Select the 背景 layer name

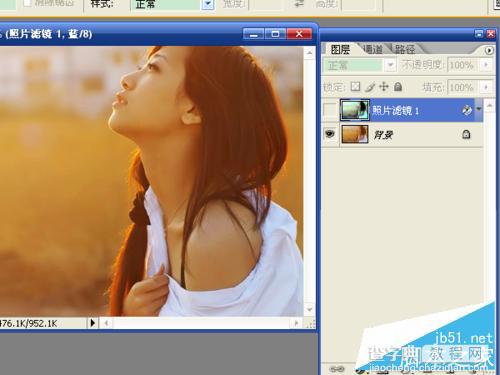click(383, 135)
